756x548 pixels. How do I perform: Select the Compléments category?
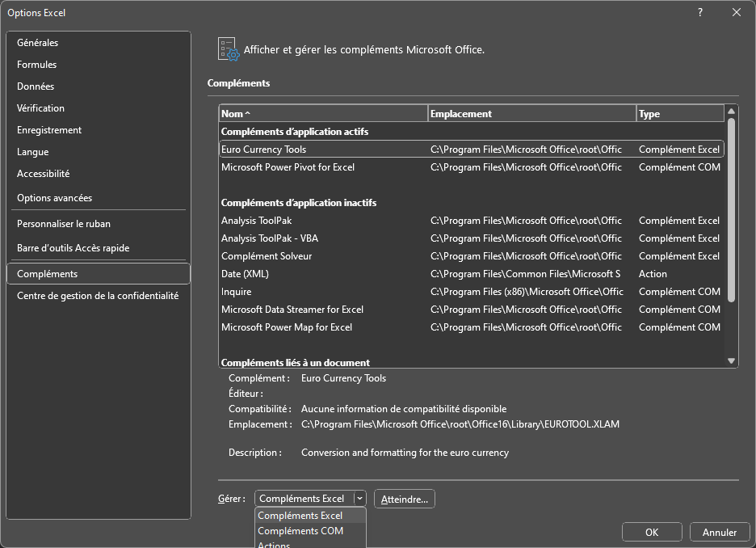[x=99, y=273]
